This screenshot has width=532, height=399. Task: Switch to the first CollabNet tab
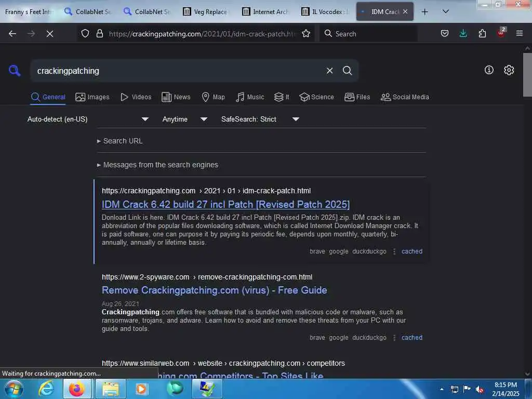(x=88, y=12)
